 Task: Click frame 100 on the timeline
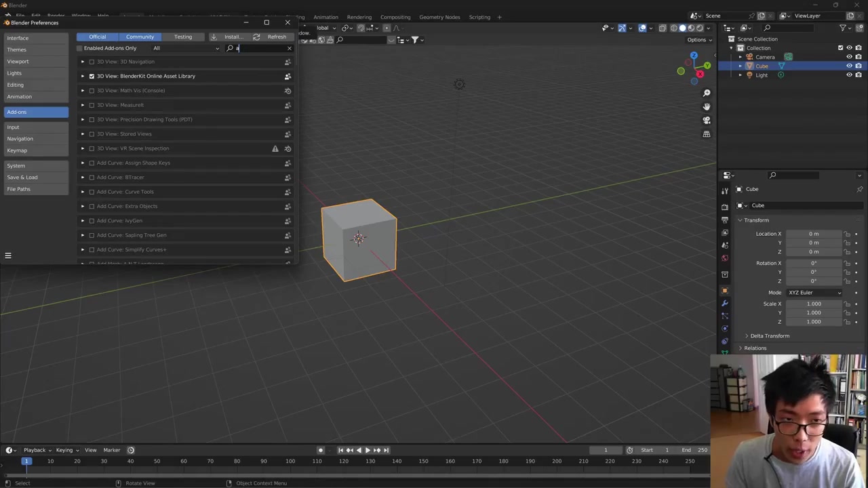[x=290, y=462]
